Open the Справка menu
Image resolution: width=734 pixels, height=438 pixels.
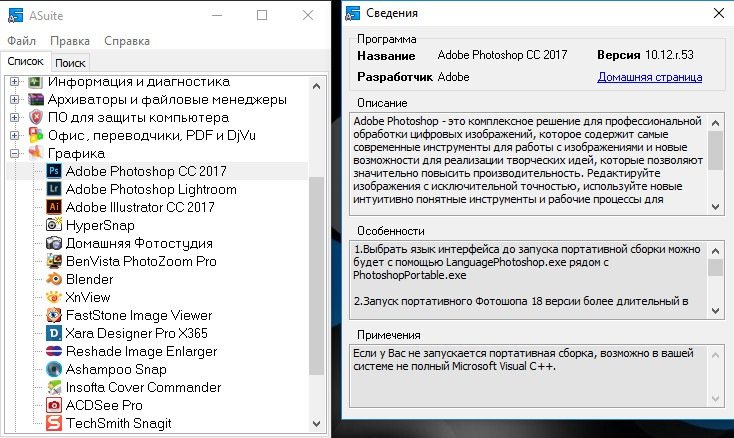coord(127,41)
